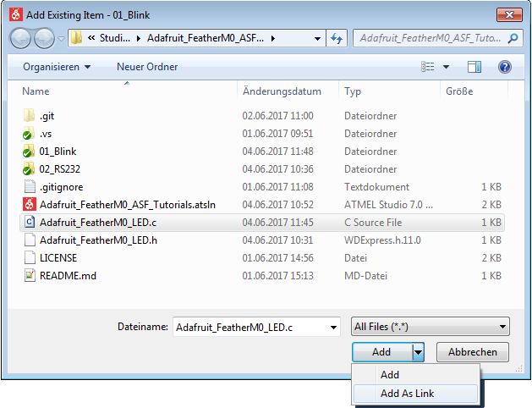Viewport: 532px width, 408px height.
Task: Click the type MD-Datei
Action: click(365, 276)
